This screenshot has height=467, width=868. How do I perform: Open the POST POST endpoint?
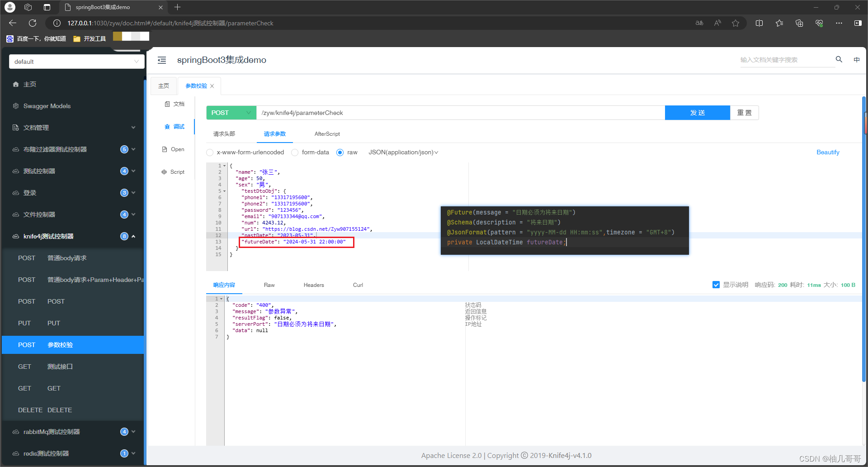pos(72,301)
